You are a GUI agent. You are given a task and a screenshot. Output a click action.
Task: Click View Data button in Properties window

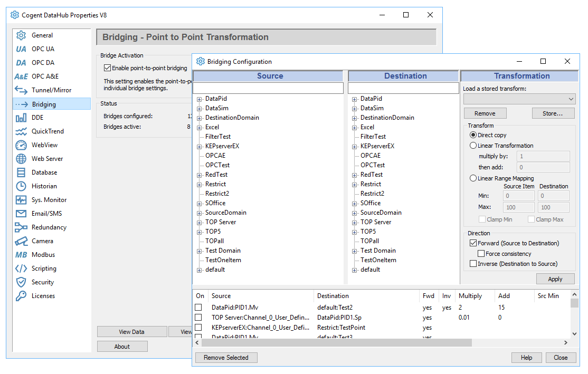pyautogui.click(x=131, y=332)
